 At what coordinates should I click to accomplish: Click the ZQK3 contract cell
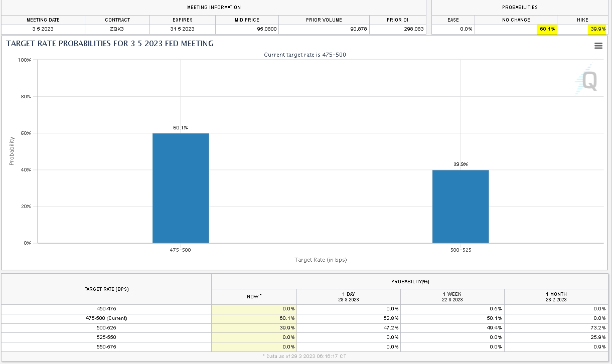pyautogui.click(x=117, y=29)
